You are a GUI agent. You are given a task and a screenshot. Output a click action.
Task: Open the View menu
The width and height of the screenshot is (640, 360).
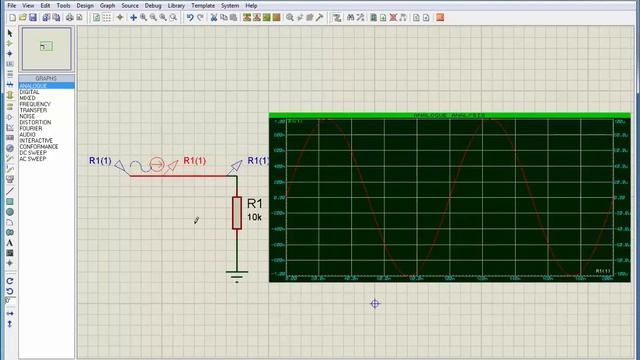click(x=28, y=6)
